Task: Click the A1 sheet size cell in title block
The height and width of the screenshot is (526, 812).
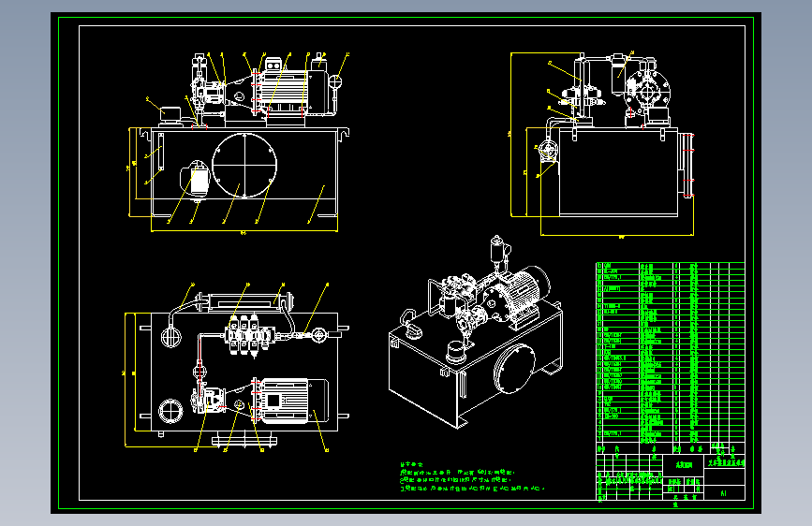Action: pyautogui.click(x=724, y=493)
